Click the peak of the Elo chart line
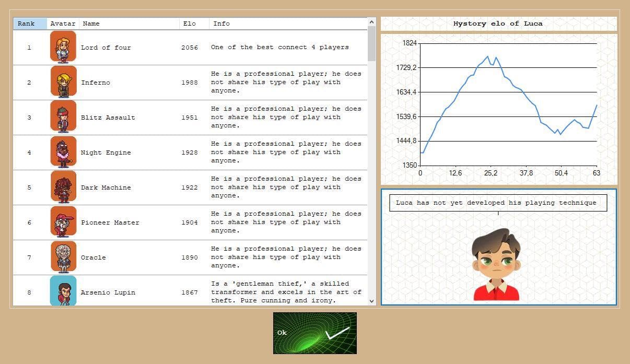The width and height of the screenshot is (630, 364). [x=488, y=56]
